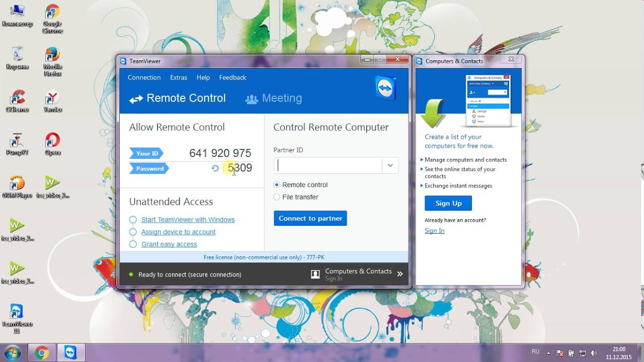Image resolution: width=644 pixels, height=362 pixels.
Task: Expand the Partner ID dropdown arrow
Action: coord(390,165)
